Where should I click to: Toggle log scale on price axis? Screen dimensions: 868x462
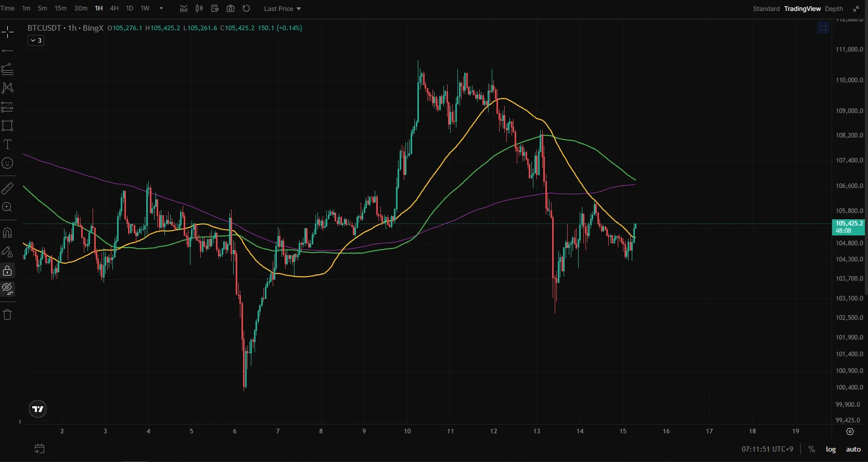point(831,449)
